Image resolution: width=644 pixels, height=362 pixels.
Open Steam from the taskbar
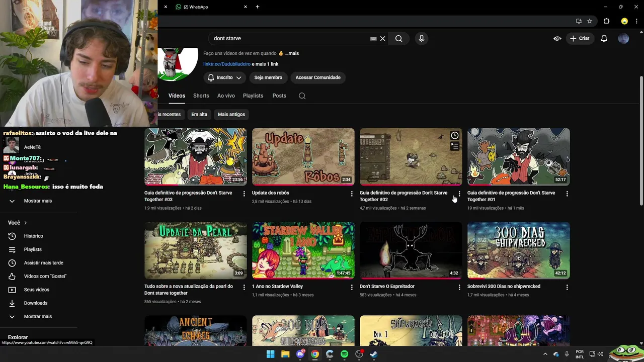click(x=374, y=354)
